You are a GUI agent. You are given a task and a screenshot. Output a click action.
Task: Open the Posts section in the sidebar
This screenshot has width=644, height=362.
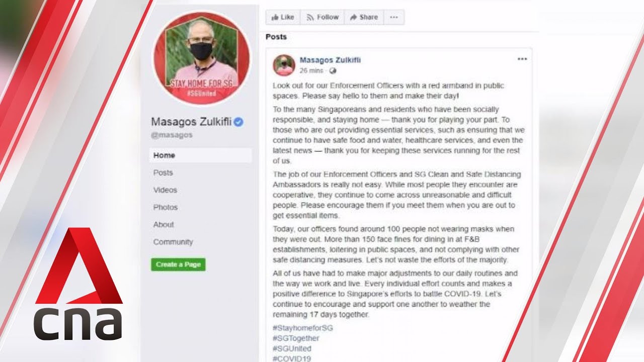point(163,172)
